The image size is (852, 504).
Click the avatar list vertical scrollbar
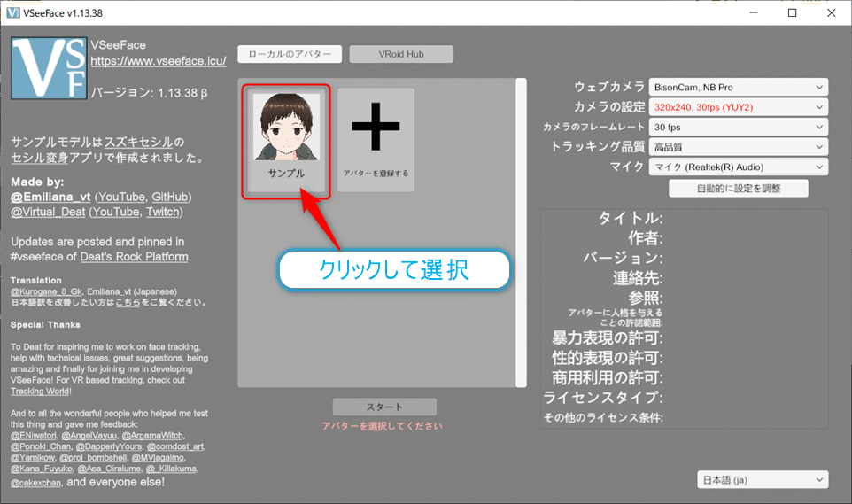pyautogui.click(x=521, y=233)
